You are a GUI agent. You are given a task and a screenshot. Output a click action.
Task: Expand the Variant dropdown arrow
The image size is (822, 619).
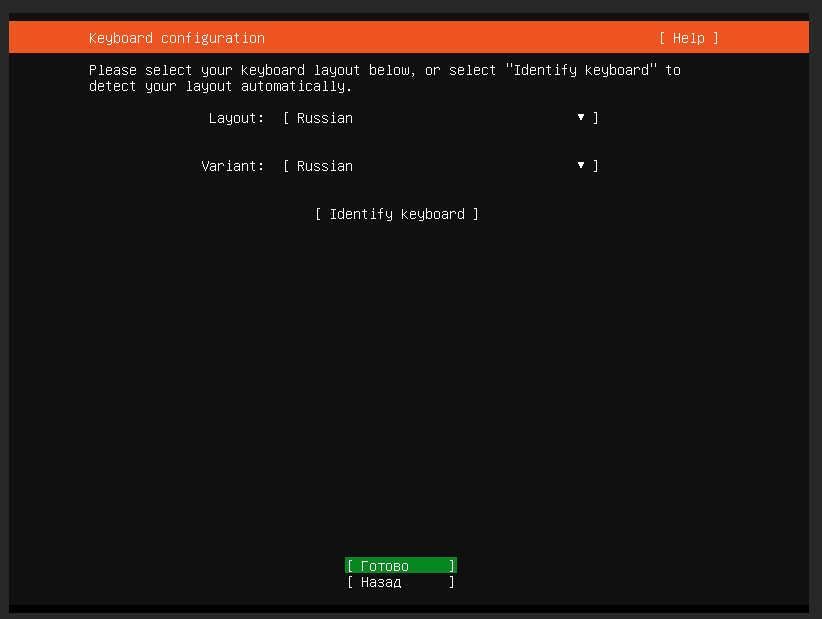coord(580,166)
